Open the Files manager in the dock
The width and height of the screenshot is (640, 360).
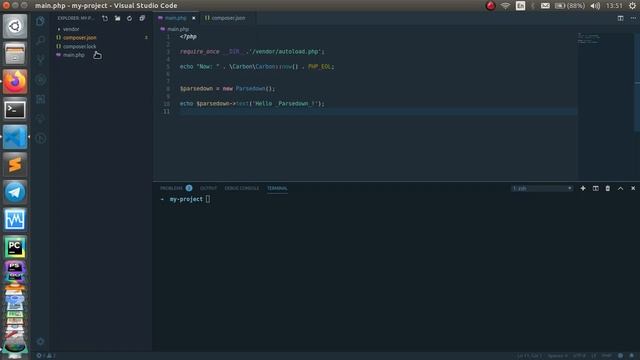pos(15,53)
